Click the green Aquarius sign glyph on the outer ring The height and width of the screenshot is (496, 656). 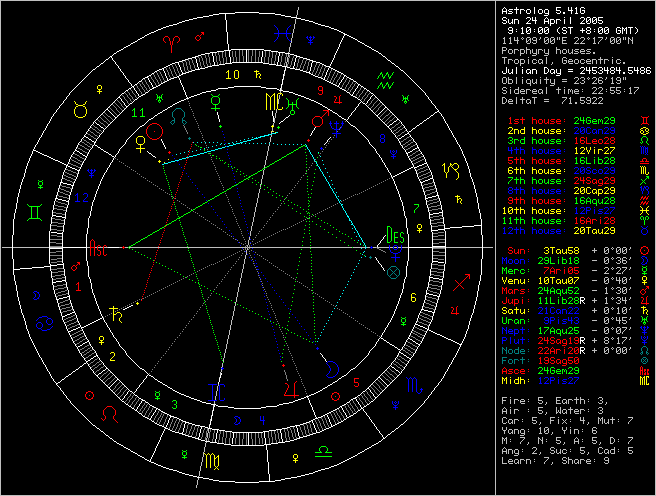pos(385,76)
